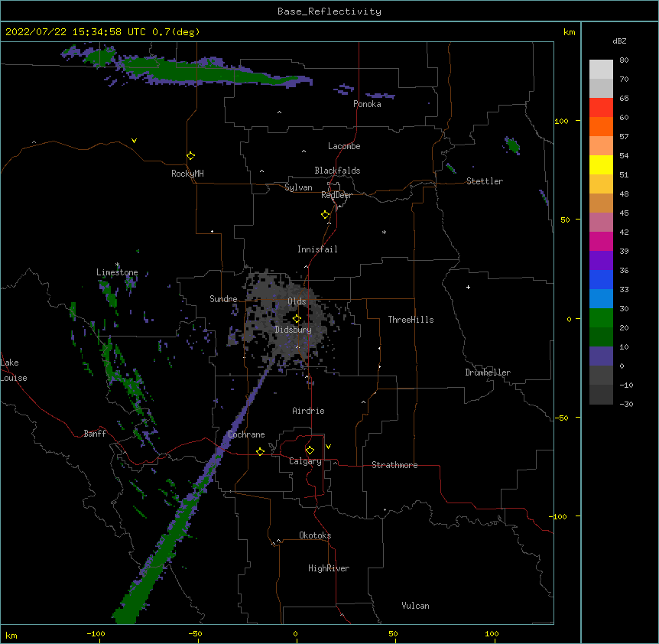Click the dBZ legend heading
This screenshot has height=644, width=659.
pos(619,41)
